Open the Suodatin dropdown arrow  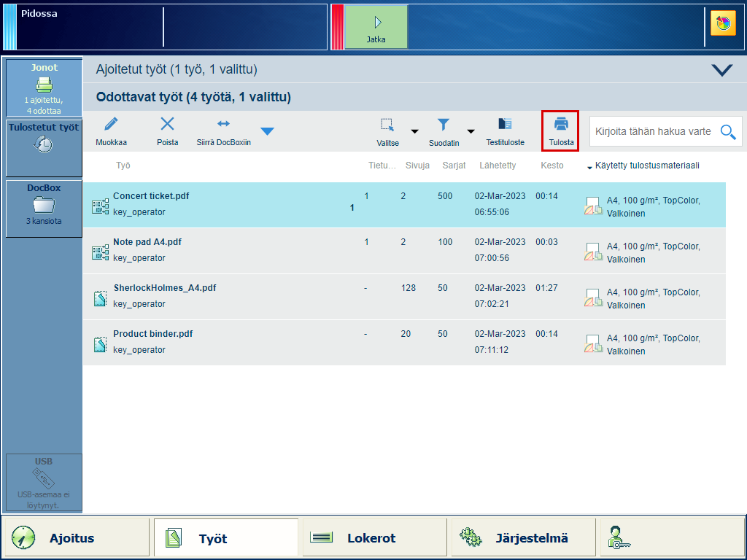point(471,131)
